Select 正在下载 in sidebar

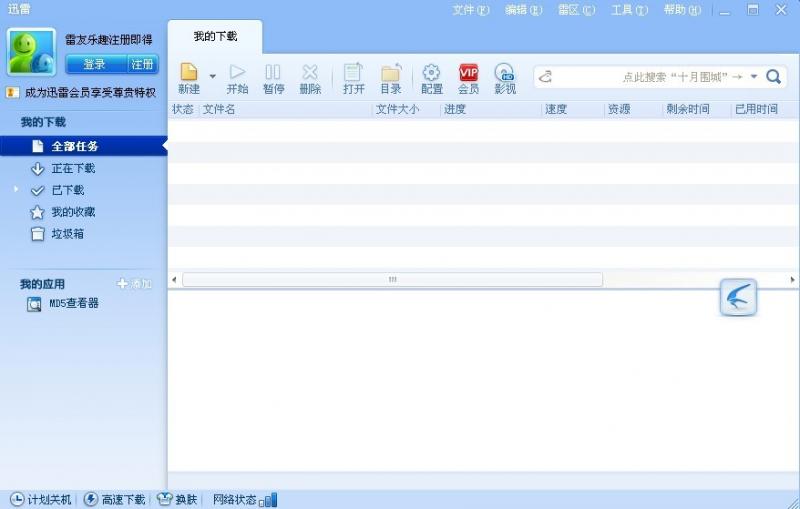(x=73, y=168)
